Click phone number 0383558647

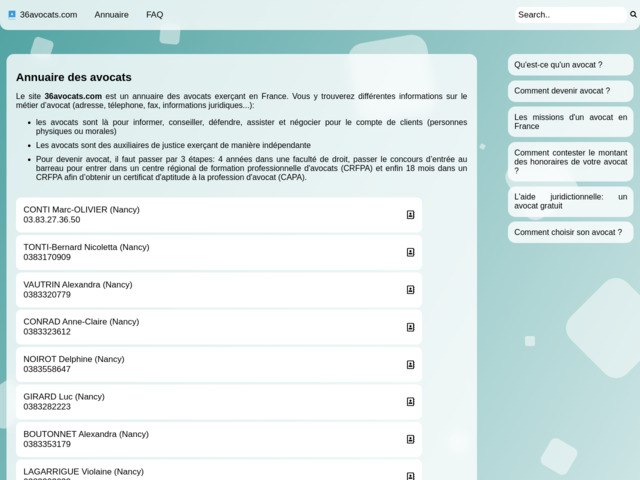47,369
